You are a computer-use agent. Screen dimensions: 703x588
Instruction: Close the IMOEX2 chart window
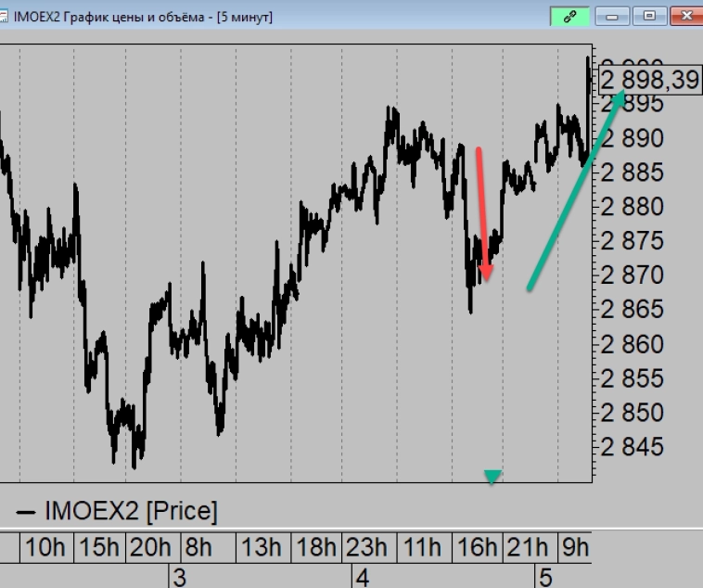[686, 17]
